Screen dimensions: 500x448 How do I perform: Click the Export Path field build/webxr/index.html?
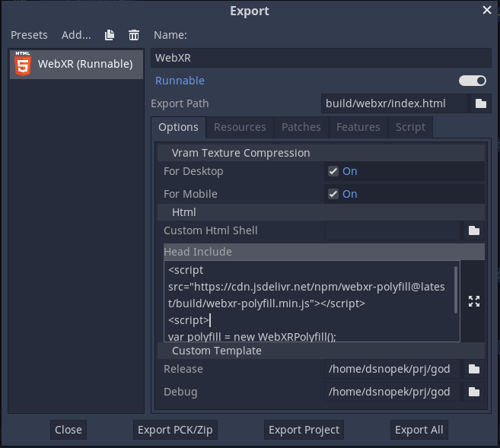tap(394, 103)
